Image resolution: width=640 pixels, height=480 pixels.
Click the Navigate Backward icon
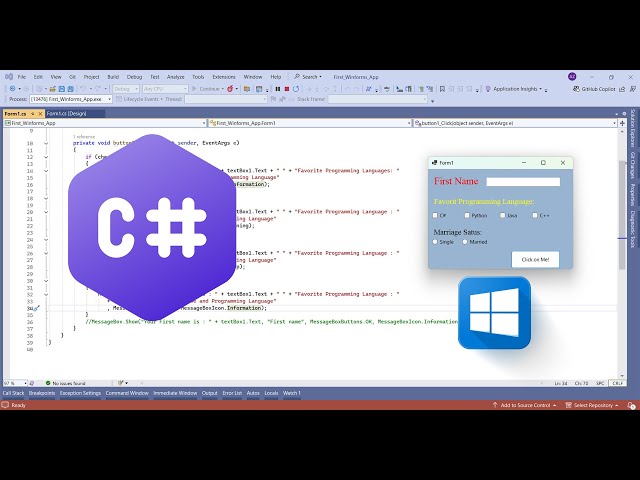13,89
